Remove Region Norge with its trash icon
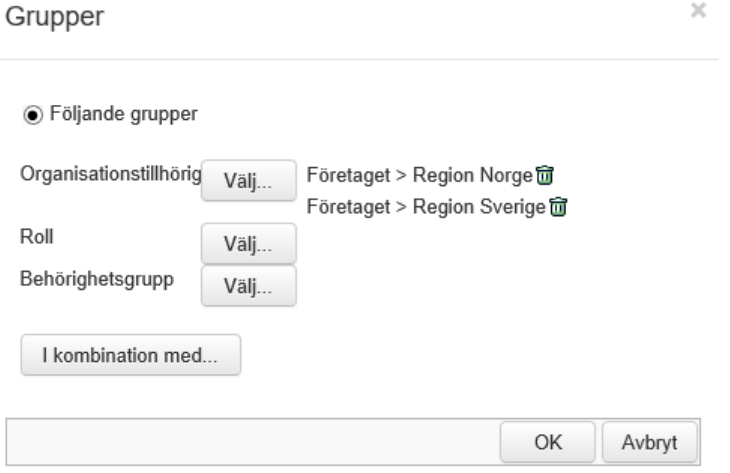The height and width of the screenshot is (473, 730). [545, 176]
